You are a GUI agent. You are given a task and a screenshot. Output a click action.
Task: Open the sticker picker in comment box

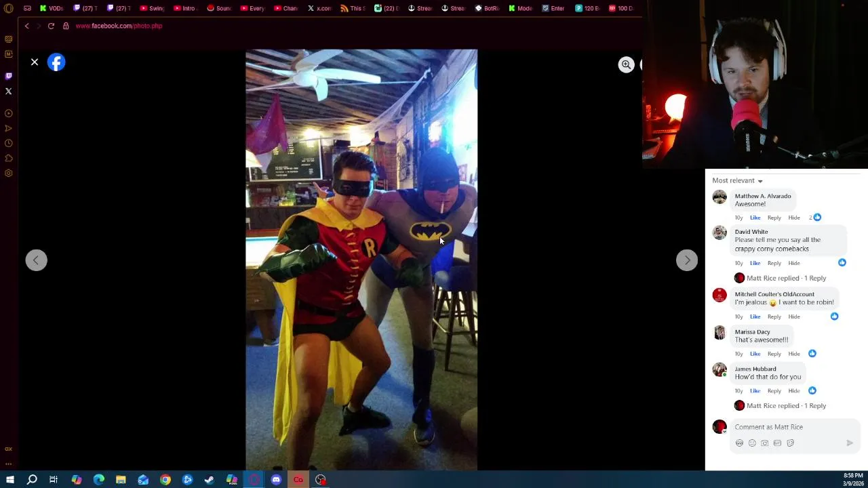click(790, 443)
